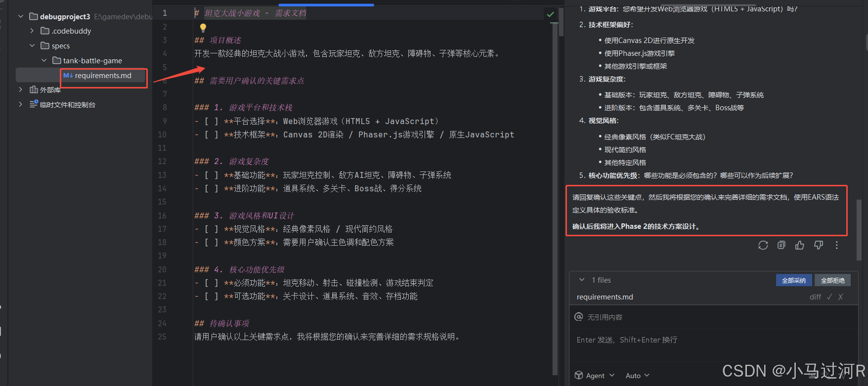868x386 pixels.
Task: Collapse the specs folder
Action: [32, 45]
